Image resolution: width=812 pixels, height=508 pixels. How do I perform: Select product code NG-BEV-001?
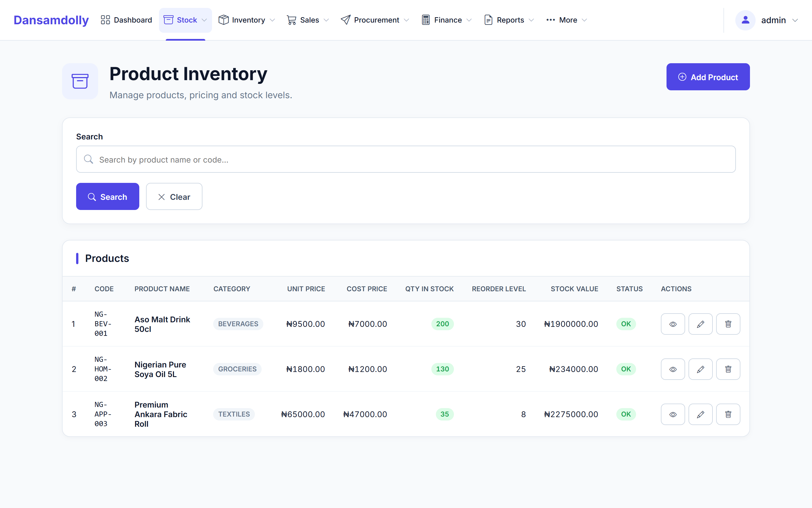(103, 324)
